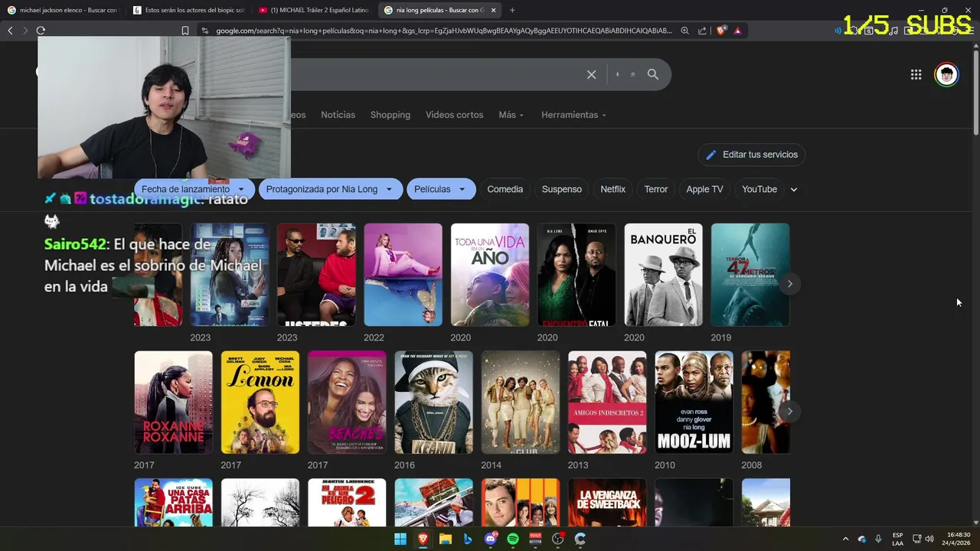Viewport: 980px width, 551px height.
Task: Open the Noticias search tab
Action: (338, 115)
